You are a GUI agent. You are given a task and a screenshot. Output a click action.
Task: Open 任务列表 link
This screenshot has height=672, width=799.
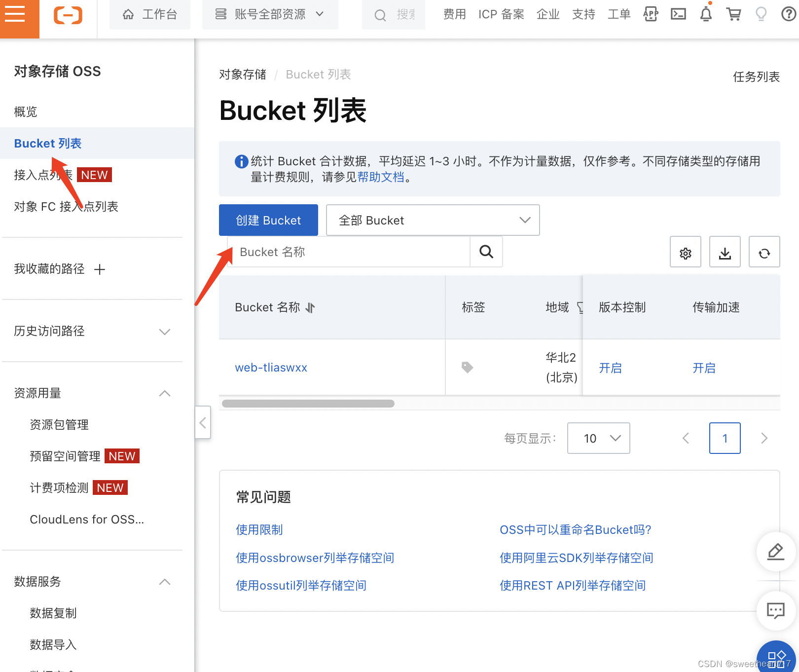[756, 77]
